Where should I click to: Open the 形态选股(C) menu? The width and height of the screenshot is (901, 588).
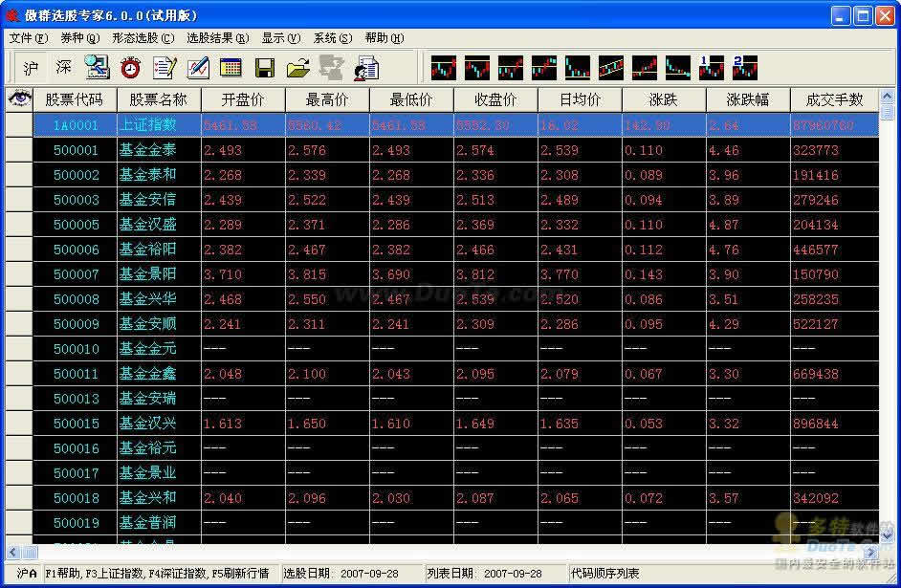coord(143,38)
